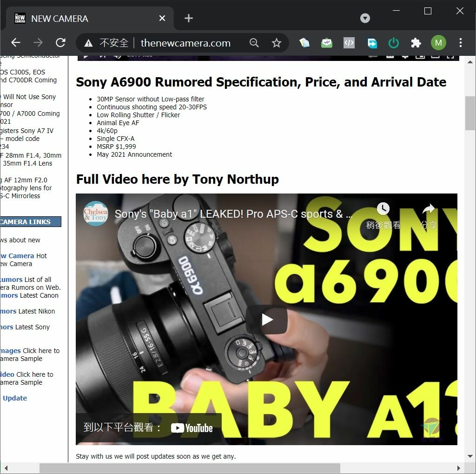The height and width of the screenshot is (474, 476).
Task: Open the 28mm F1.4, 30mm lens link
Action: [x=30, y=159]
